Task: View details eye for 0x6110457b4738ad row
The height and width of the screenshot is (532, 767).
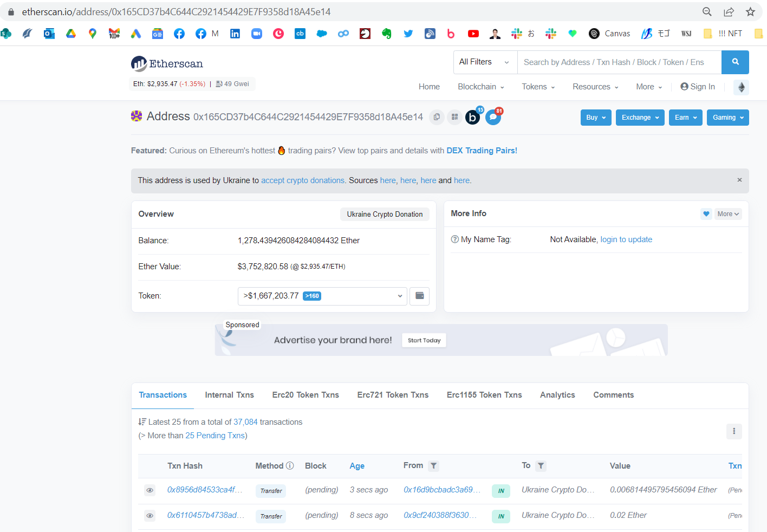Action: point(150,516)
